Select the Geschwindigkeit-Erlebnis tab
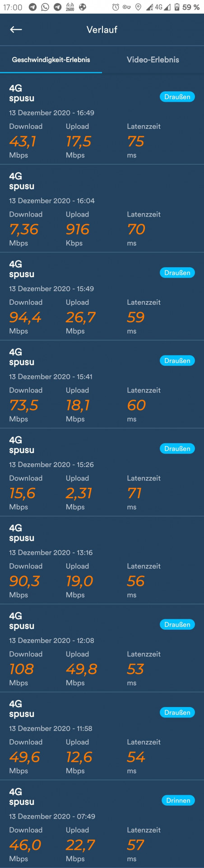 [x=51, y=60]
